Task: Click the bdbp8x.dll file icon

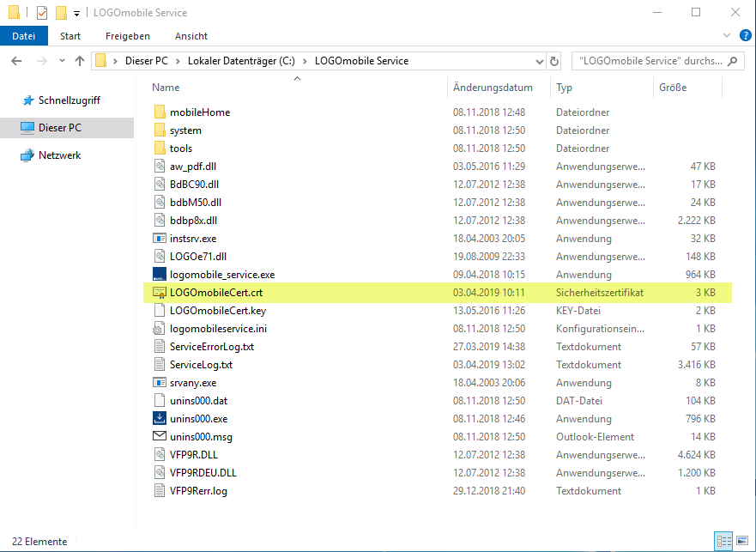Action: click(160, 220)
